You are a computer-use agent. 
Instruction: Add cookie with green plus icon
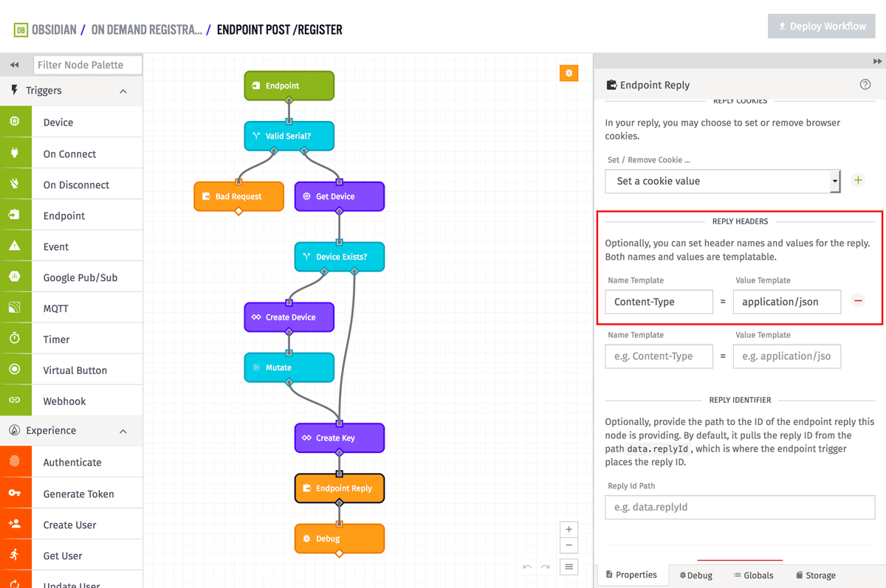(x=858, y=180)
